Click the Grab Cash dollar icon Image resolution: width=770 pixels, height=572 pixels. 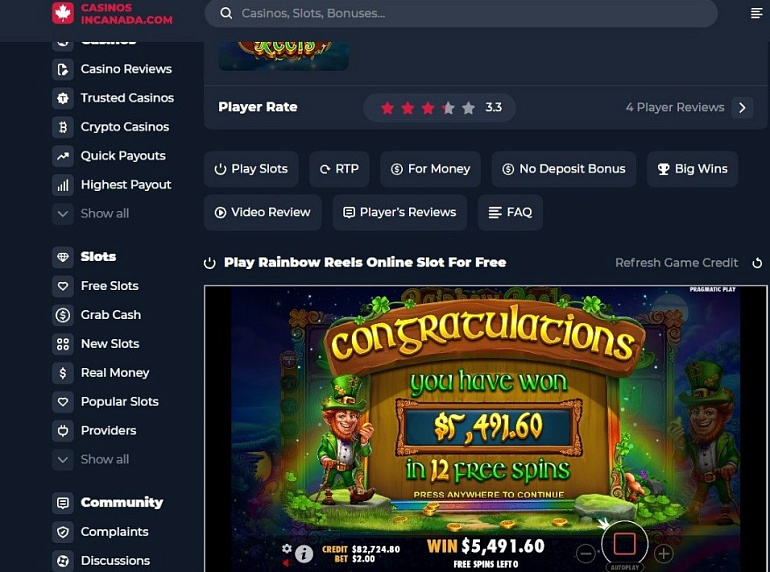click(63, 315)
